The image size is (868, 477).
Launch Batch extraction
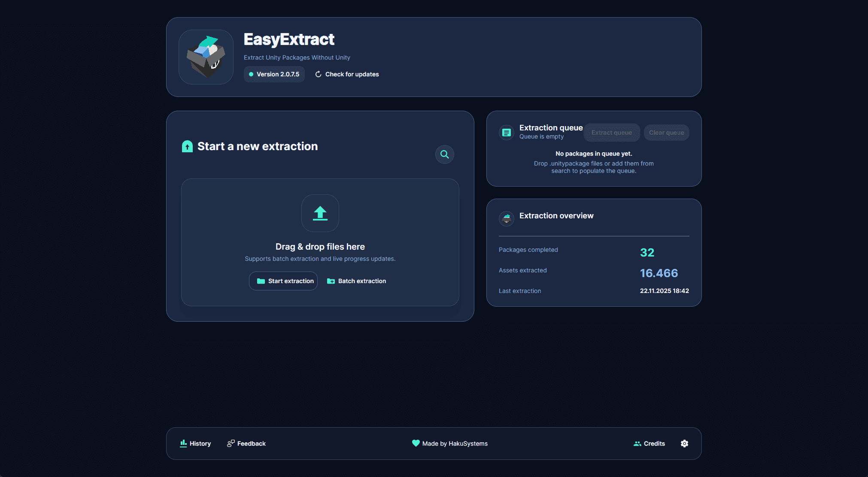pos(356,281)
